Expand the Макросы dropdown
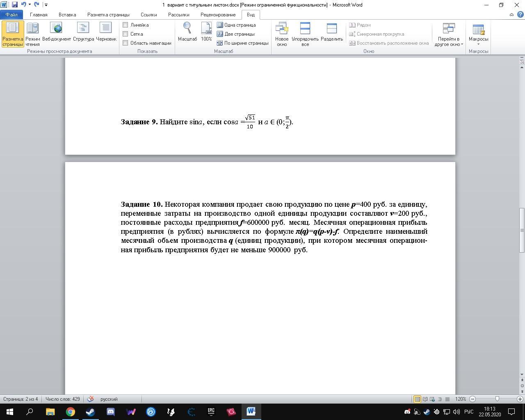 [478, 34]
